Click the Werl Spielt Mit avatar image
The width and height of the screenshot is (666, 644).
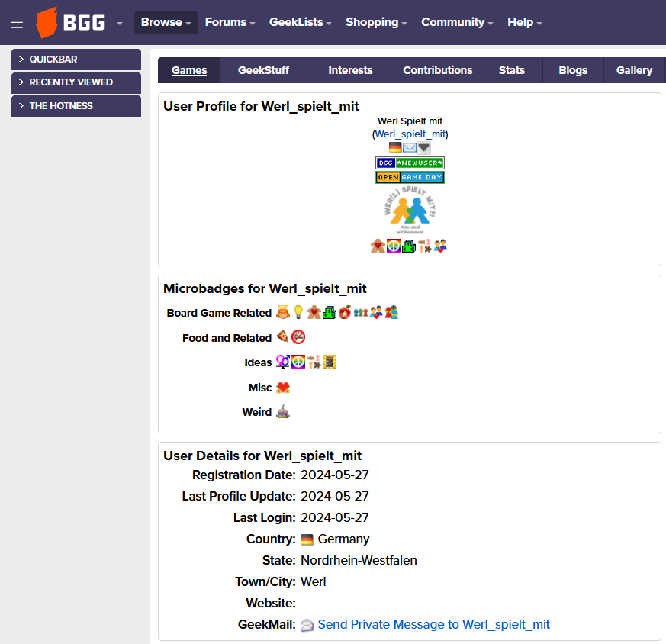coord(410,211)
